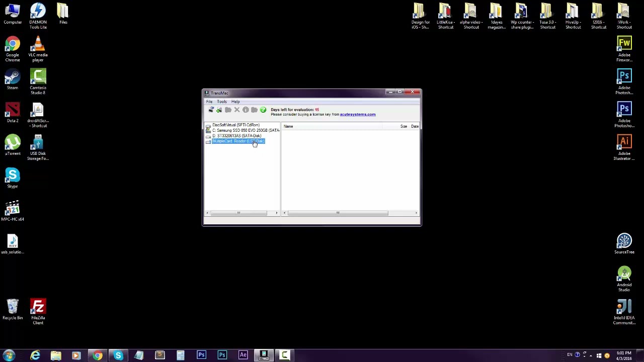
Task: Open the IntelliJ IDEA Community desktop icon
Action: tap(624, 312)
